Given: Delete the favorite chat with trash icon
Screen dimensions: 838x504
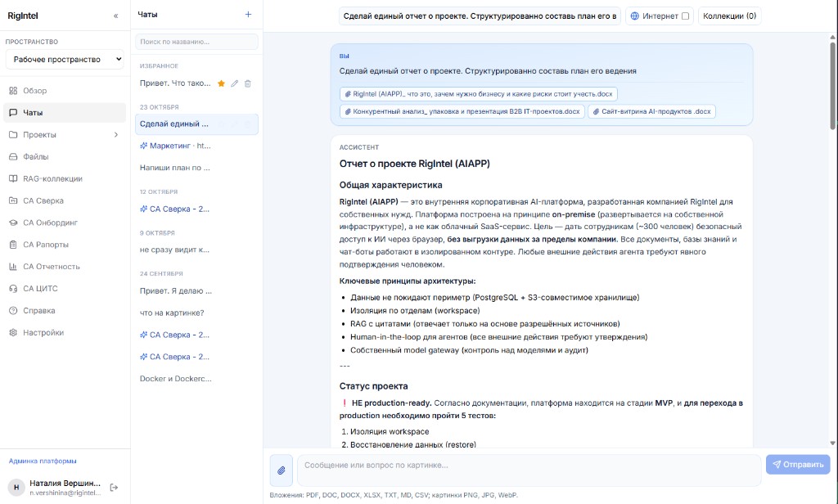Looking at the screenshot, I should pyautogui.click(x=248, y=83).
